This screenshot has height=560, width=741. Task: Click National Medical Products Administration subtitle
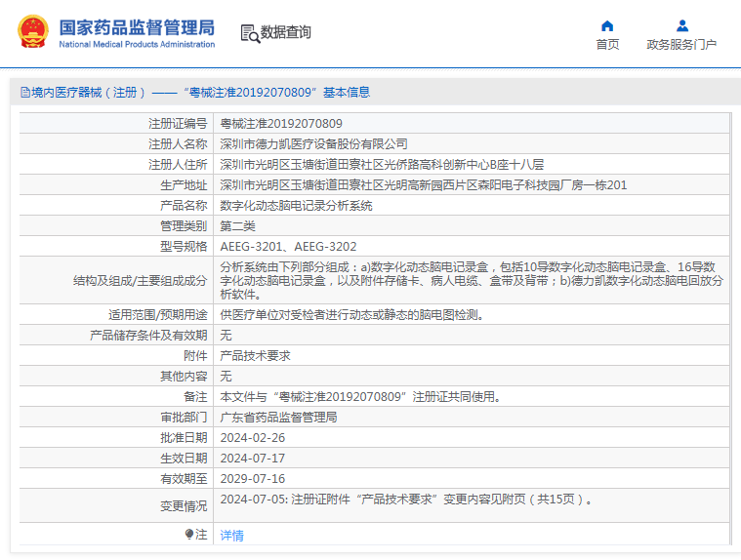click(137, 44)
